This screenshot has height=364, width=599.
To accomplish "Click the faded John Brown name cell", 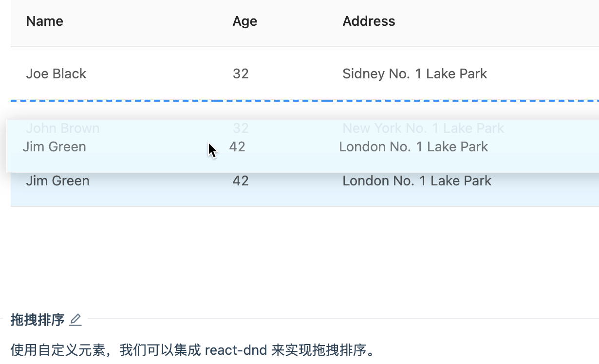I will coord(62,128).
